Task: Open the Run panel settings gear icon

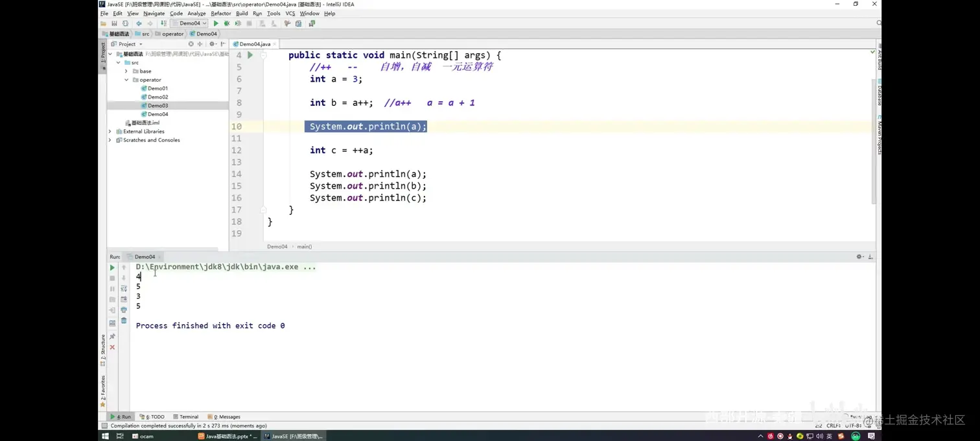Action: pos(859,256)
